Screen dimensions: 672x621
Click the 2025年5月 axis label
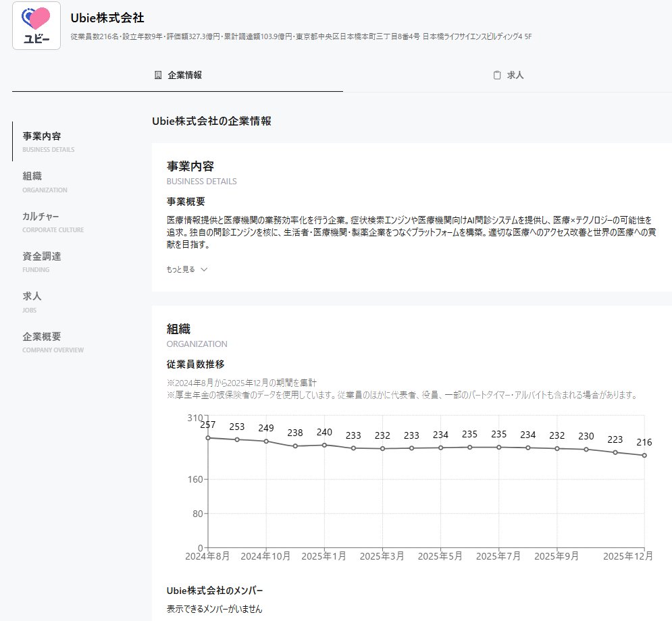tap(440, 556)
